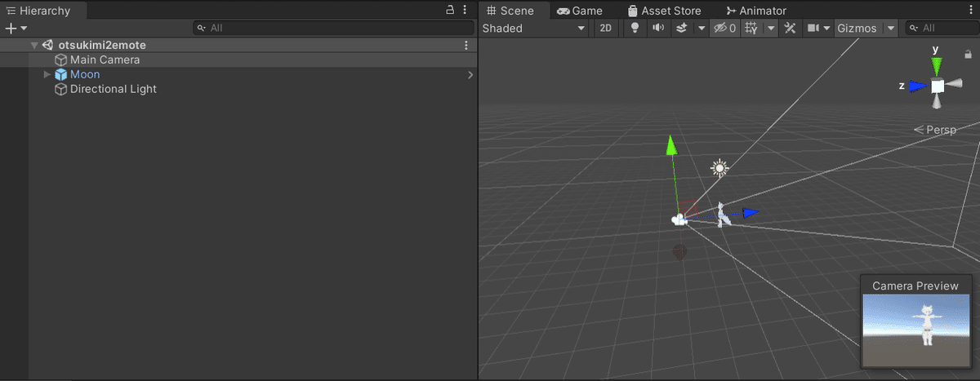Select Directional Light in the Hierarchy
Screen dimensions: 980x381
[114, 90]
